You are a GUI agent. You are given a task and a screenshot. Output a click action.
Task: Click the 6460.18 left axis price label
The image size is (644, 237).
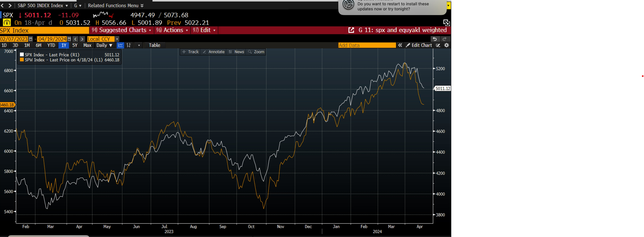[x=7, y=105]
